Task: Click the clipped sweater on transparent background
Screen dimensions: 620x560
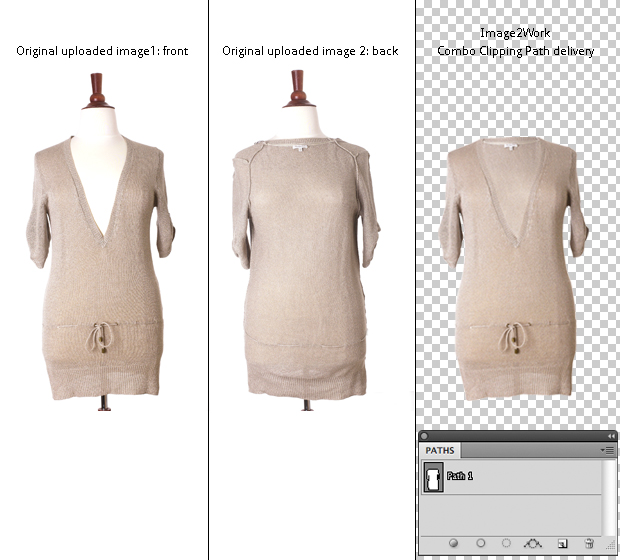Action: pos(514,269)
